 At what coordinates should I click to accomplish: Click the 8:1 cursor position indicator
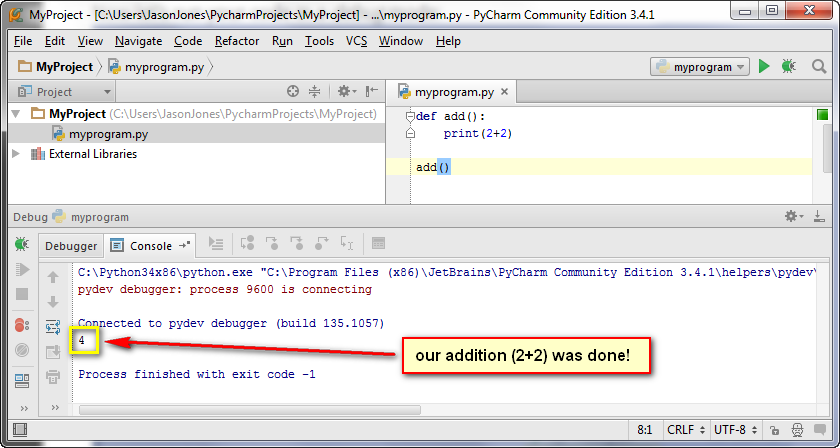[644, 430]
